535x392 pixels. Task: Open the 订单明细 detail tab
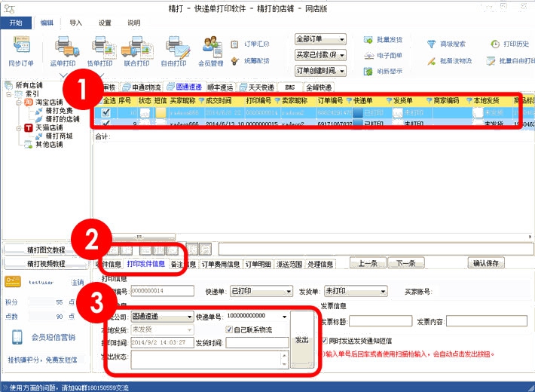(x=258, y=264)
